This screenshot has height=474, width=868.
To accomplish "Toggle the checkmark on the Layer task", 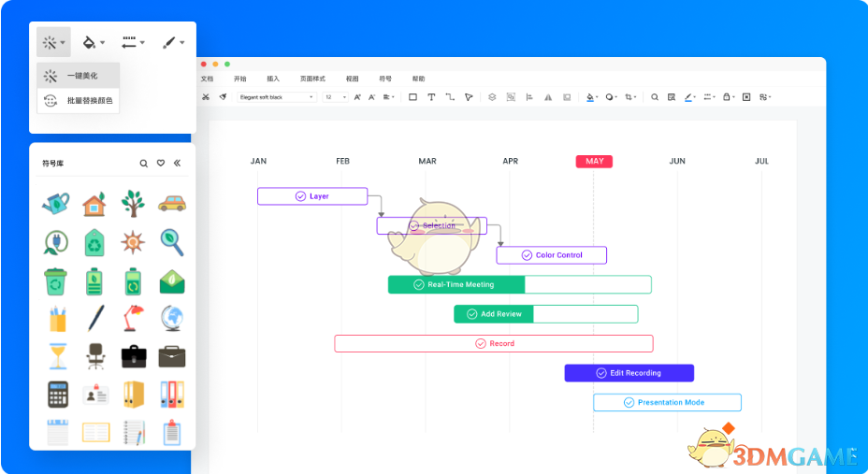I will [300, 196].
